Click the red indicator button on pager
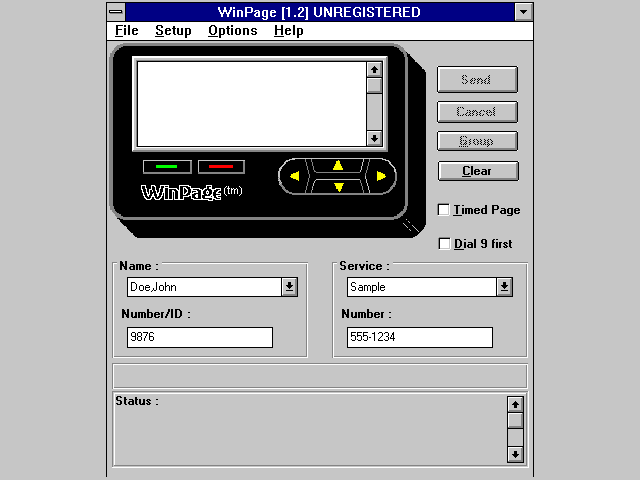The height and width of the screenshot is (480, 640). 221,167
